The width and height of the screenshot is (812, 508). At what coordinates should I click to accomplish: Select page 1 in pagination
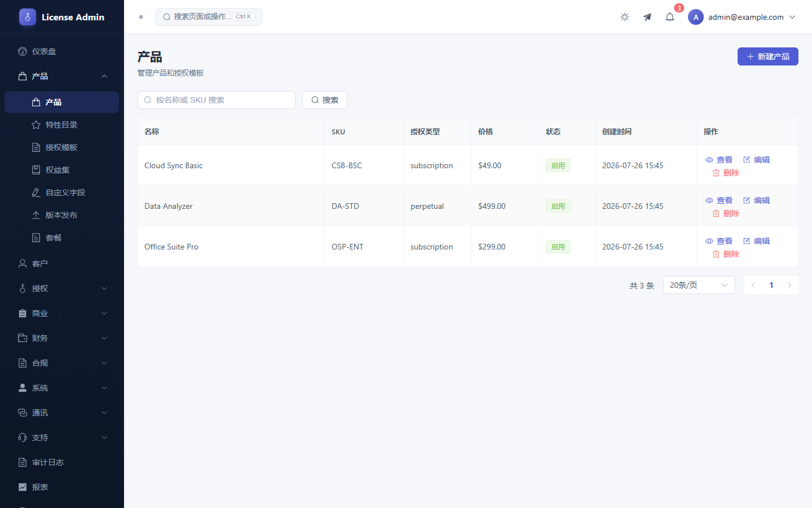point(771,285)
